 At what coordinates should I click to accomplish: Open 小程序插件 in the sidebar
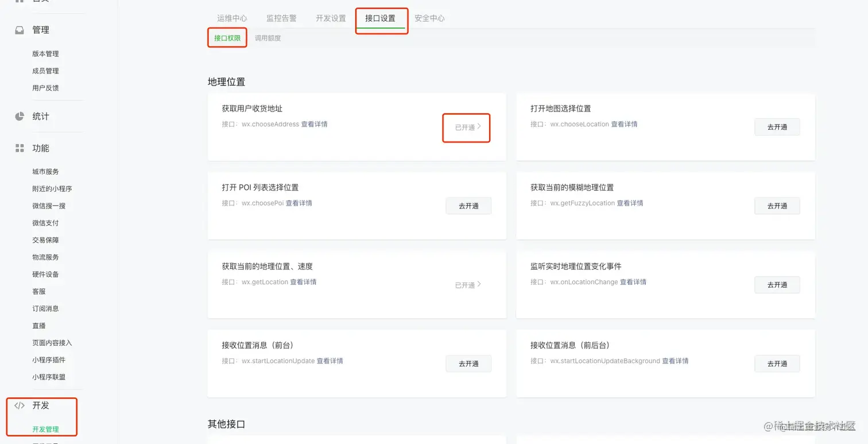[49, 360]
